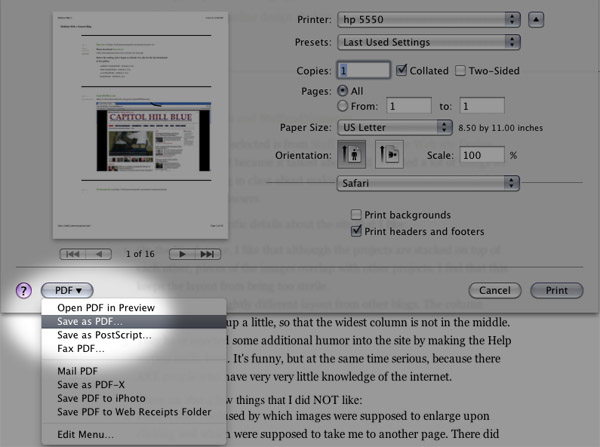The width and height of the screenshot is (600, 447).
Task: Select the From page range radio button
Action: [342, 106]
